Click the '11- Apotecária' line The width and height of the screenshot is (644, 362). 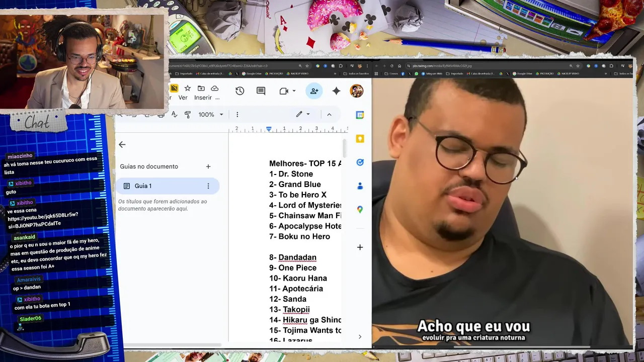(x=296, y=289)
